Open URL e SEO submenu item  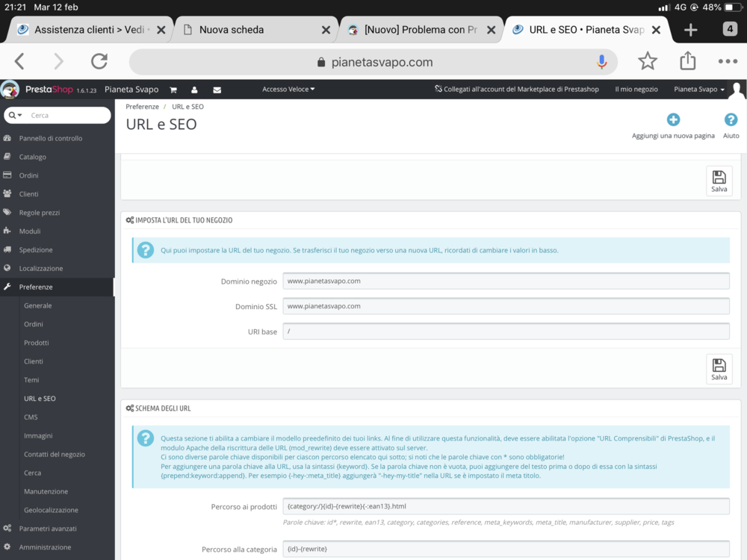(40, 398)
